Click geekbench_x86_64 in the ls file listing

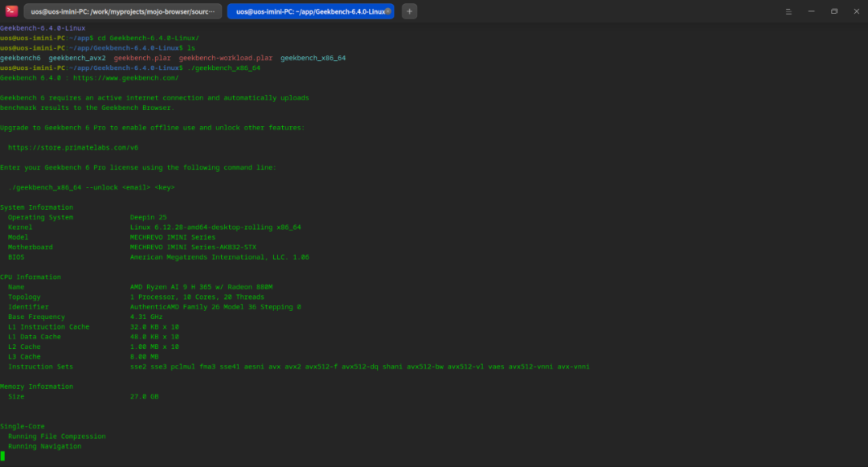(x=313, y=58)
